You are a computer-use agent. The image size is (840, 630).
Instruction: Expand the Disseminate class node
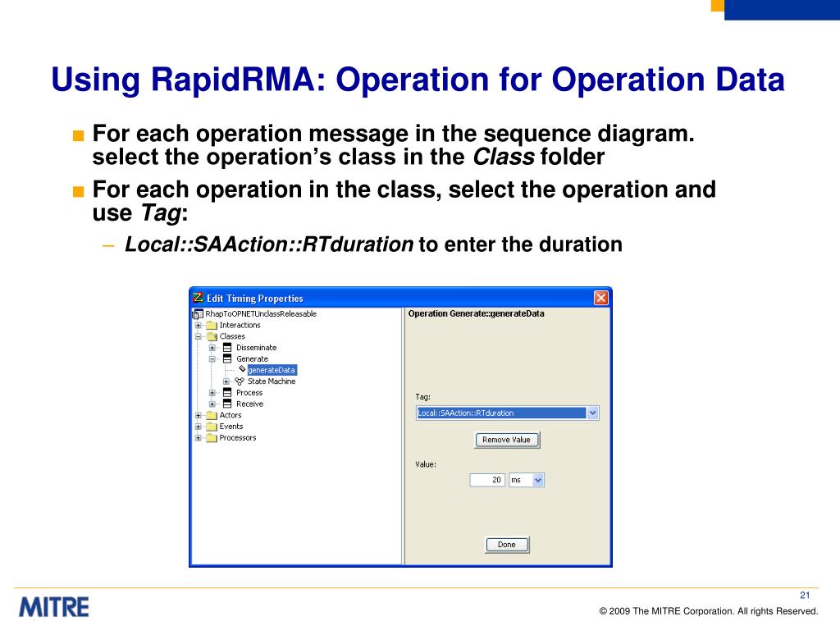(x=212, y=348)
